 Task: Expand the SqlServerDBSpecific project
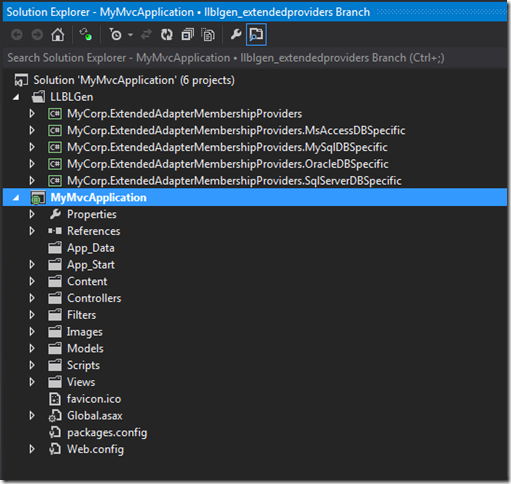(x=32, y=181)
